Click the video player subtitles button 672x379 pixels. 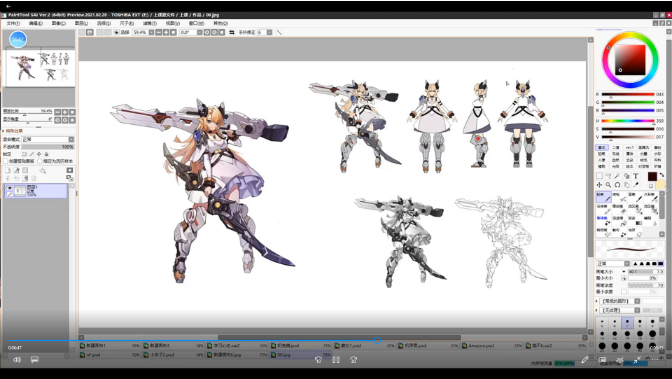35,360
